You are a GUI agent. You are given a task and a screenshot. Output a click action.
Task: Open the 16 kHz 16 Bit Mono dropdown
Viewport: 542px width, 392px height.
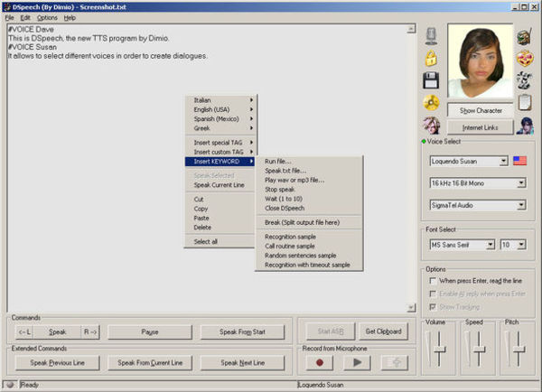tap(521, 183)
